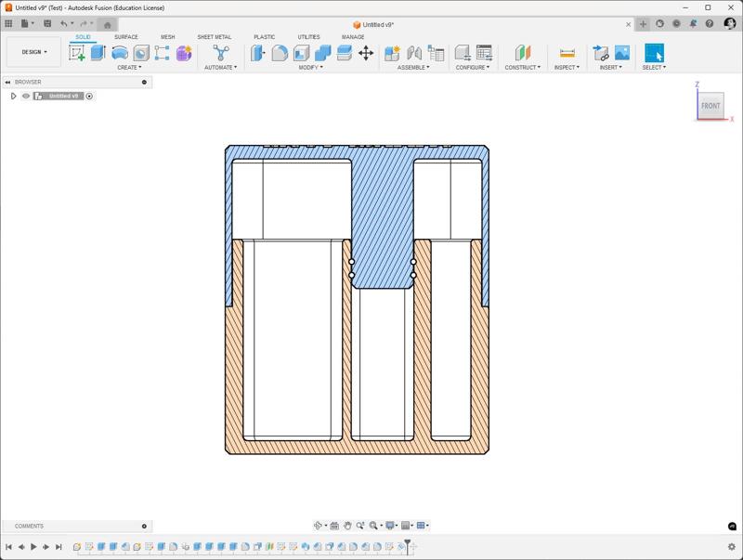Activate the Move/Copy tool
This screenshot has width=743, height=560.
pyautogui.click(x=366, y=53)
